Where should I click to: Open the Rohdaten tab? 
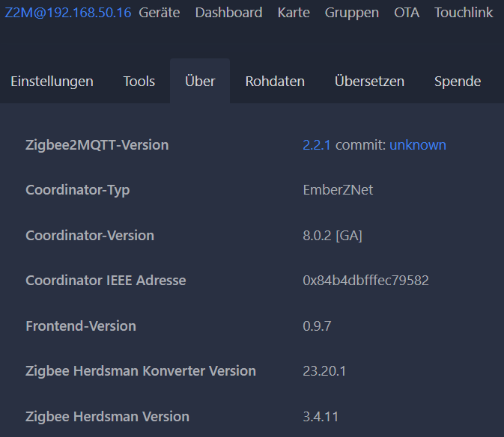click(275, 82)
